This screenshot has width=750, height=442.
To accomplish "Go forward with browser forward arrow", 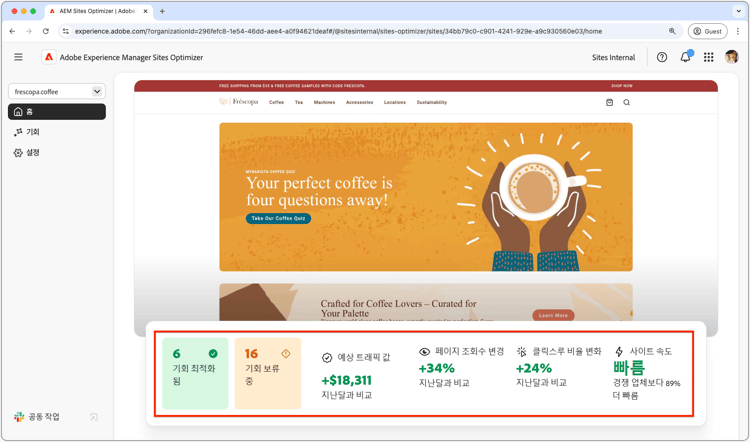I will [x=29, y=31].
